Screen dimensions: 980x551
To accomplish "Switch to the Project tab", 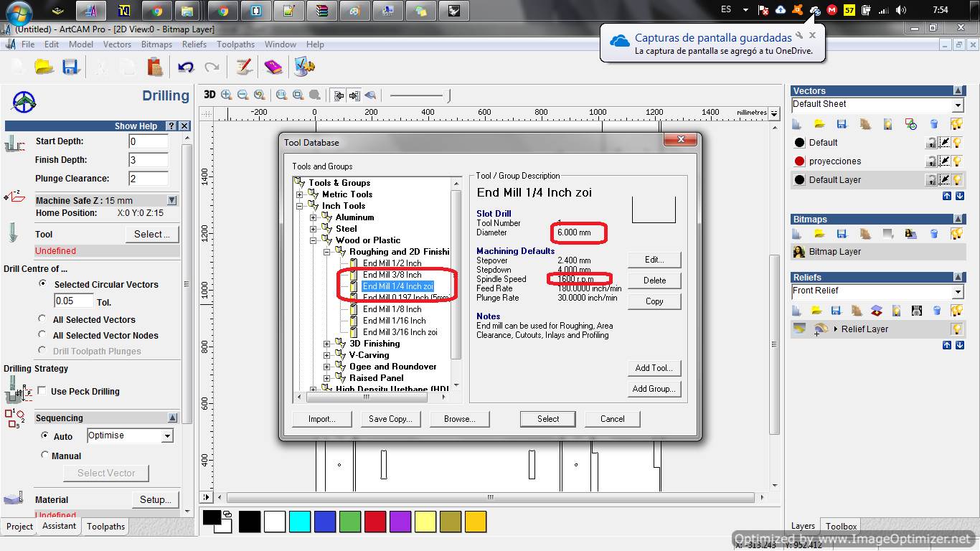I will [19, 527].
